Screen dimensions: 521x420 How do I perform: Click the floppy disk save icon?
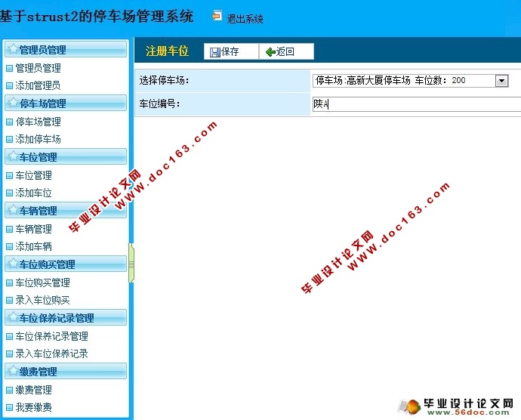[215, 52]
